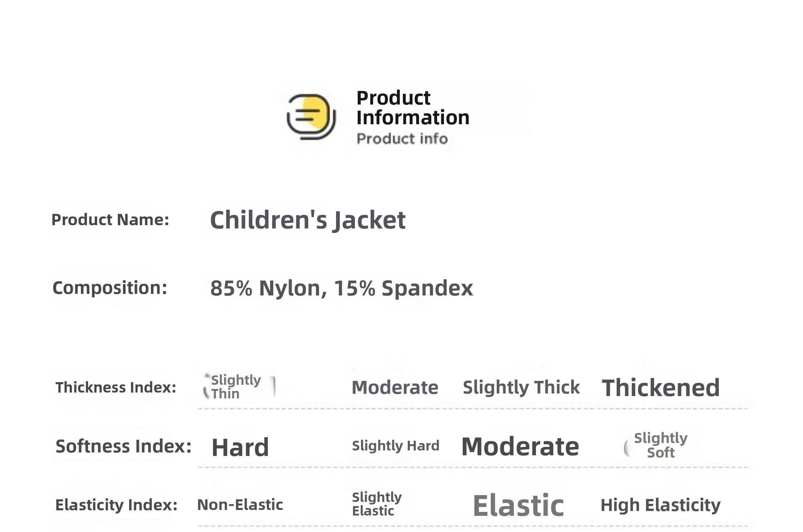Select the "Thickened" thickness option
This screenshot has height=532, width=803.
(x=661, y=388)
